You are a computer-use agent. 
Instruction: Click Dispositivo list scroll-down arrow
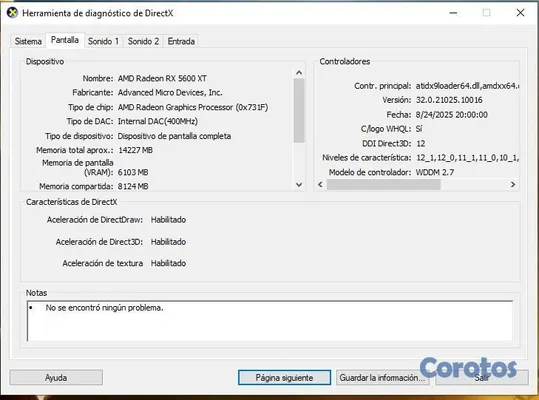[x=299, y=185]
